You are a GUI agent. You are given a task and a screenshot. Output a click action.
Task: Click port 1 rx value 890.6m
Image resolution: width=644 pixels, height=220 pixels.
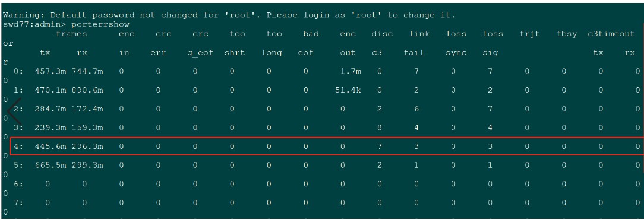(x=86, y=90)
